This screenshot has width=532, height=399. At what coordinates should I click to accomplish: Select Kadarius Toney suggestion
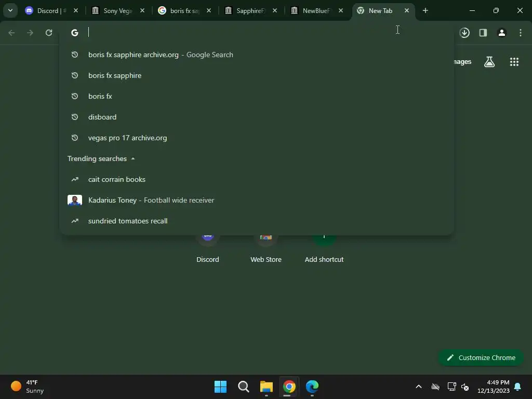[x=257, y=200]
